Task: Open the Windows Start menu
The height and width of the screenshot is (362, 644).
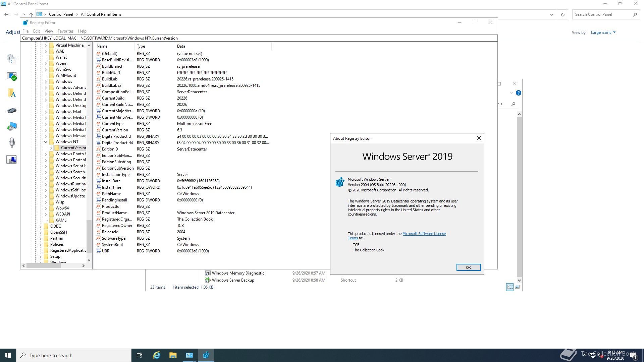Action: pyautogui.click(x=8, y=355)
